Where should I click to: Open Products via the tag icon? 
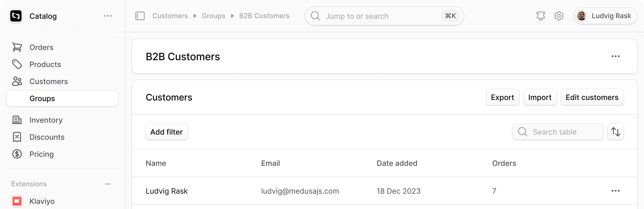click(17, 64)
